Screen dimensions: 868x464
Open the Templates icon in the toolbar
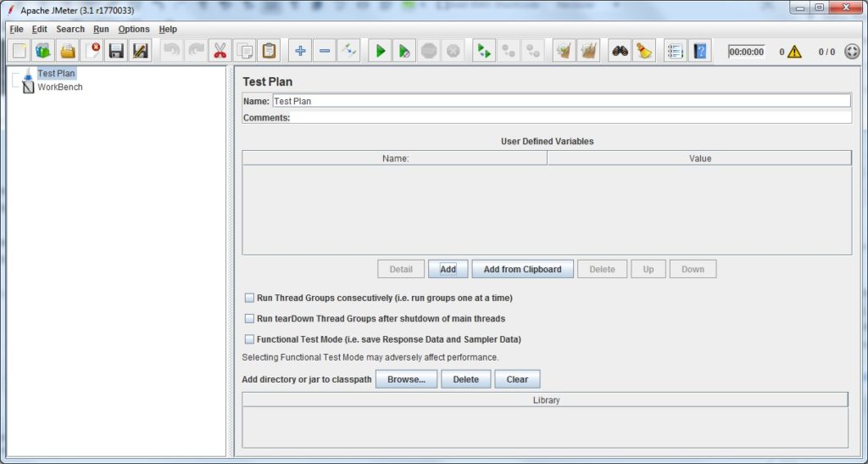(x=43, y=52)
